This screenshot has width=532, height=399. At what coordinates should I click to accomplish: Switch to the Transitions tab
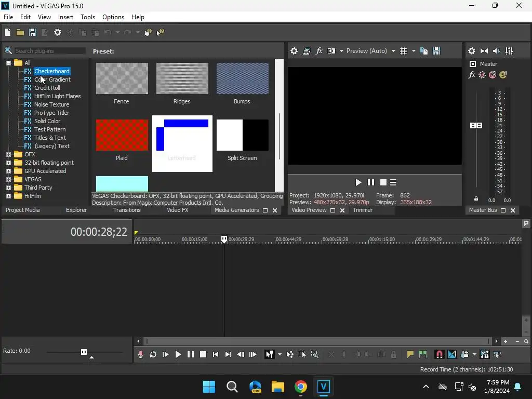[x=127, y=210]
